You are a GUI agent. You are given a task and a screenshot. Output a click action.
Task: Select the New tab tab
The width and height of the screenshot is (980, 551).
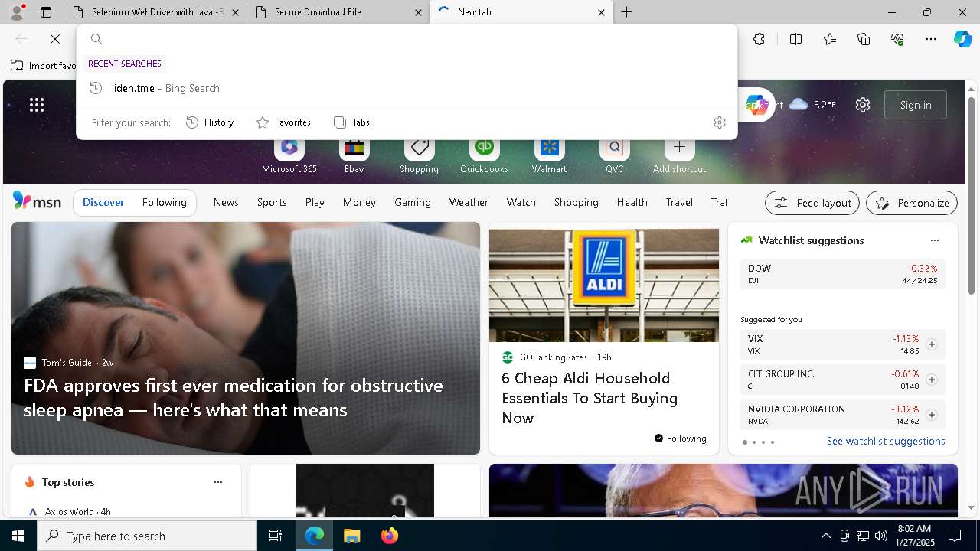(521, 12)
